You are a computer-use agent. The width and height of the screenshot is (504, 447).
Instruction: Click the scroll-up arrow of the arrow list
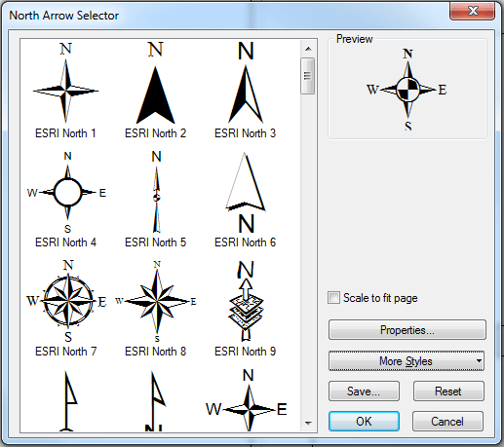pyautogui.click(x=308, y=49)
